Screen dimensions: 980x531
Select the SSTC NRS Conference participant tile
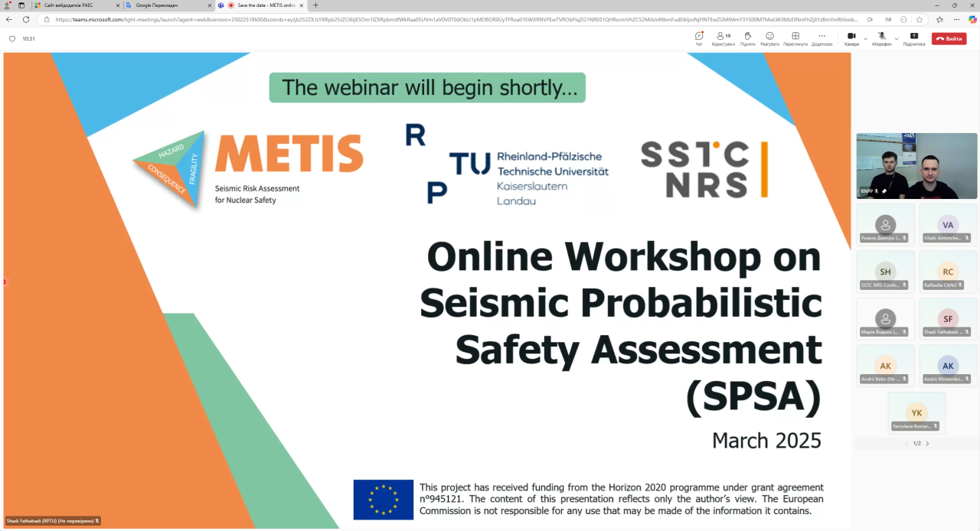(x=886, y=272)
